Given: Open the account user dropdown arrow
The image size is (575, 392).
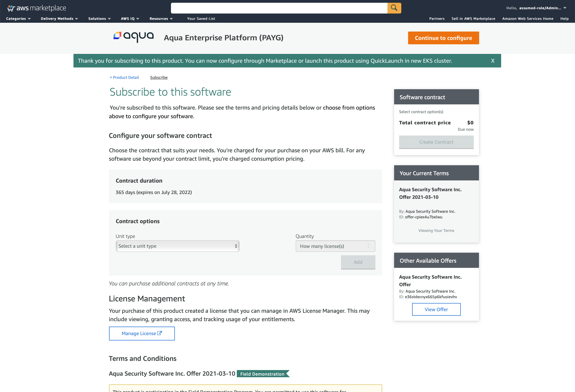Looking at the screenshot, I should pyautogui.click(x=565, y=8).
